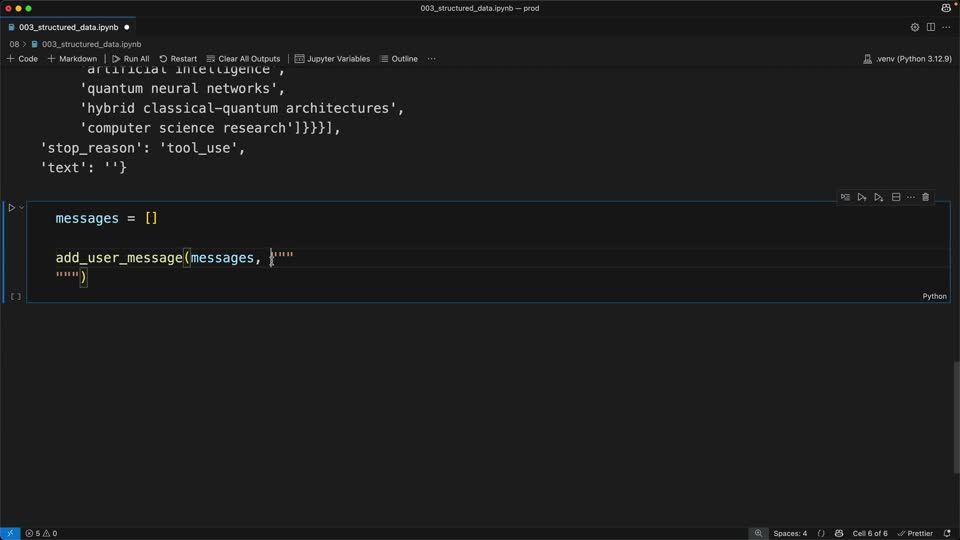Select the 08 breadcrumb folder

coord(14,44)
